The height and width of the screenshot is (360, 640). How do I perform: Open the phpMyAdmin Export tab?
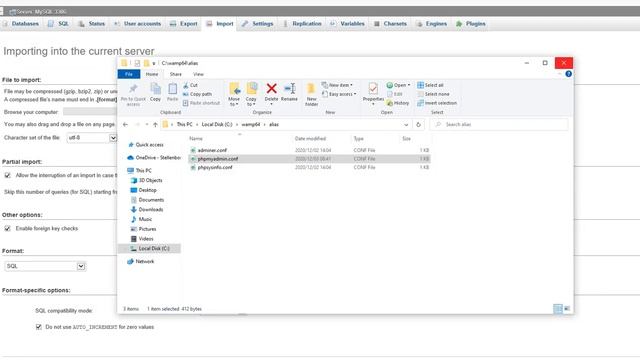point(184,24)
